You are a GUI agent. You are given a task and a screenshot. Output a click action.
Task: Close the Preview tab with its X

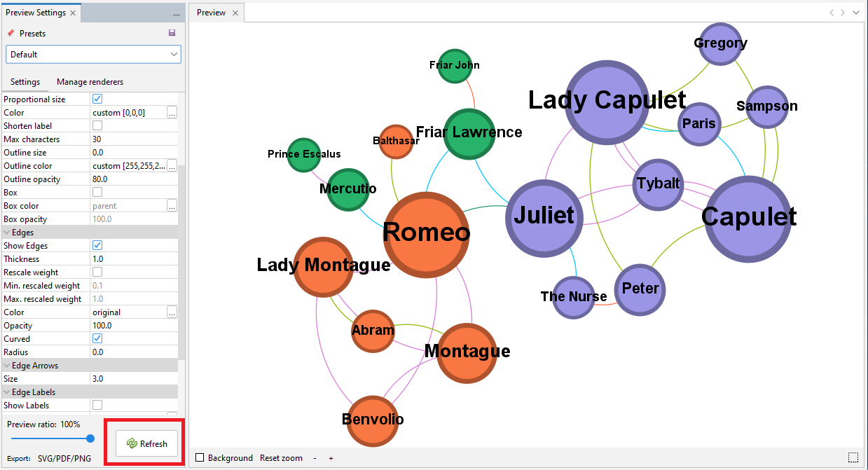(x=235, y=13)
